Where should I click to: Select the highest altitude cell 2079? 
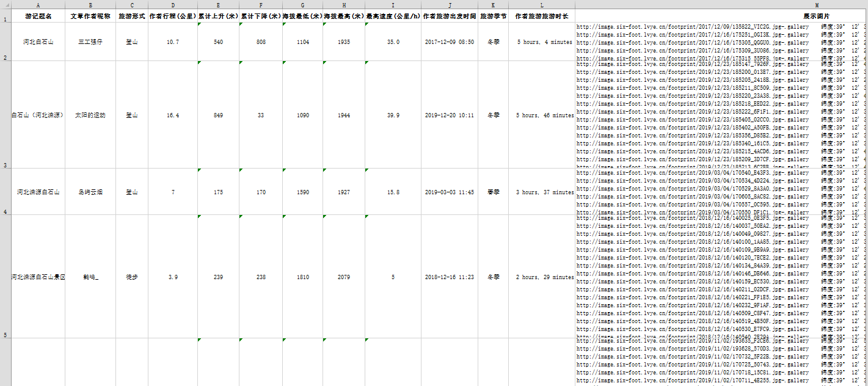point(345,277)
